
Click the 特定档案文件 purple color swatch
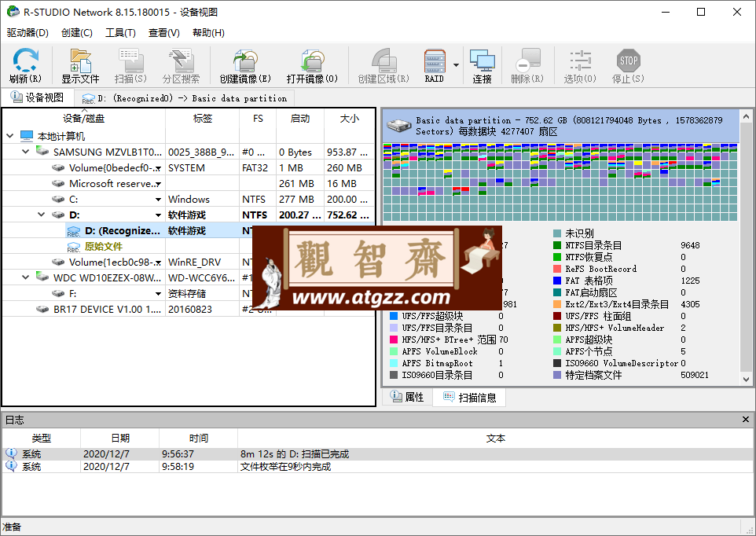click(557, 375)
